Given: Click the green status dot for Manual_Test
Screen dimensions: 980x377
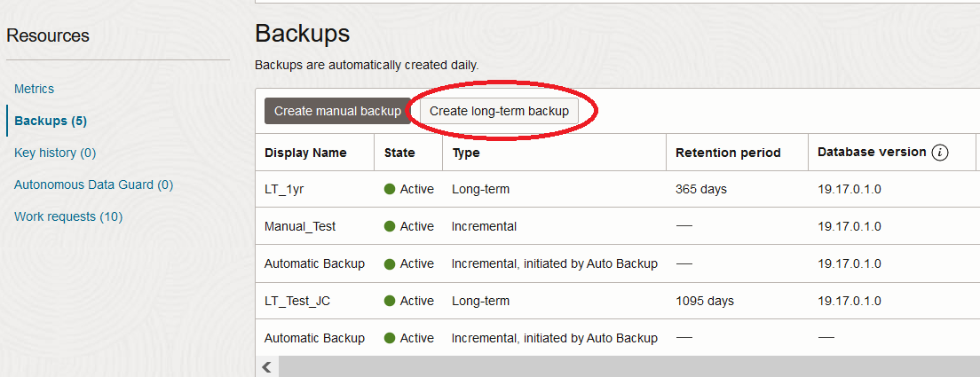Looking at the screenshot, I should pos(390,226).
